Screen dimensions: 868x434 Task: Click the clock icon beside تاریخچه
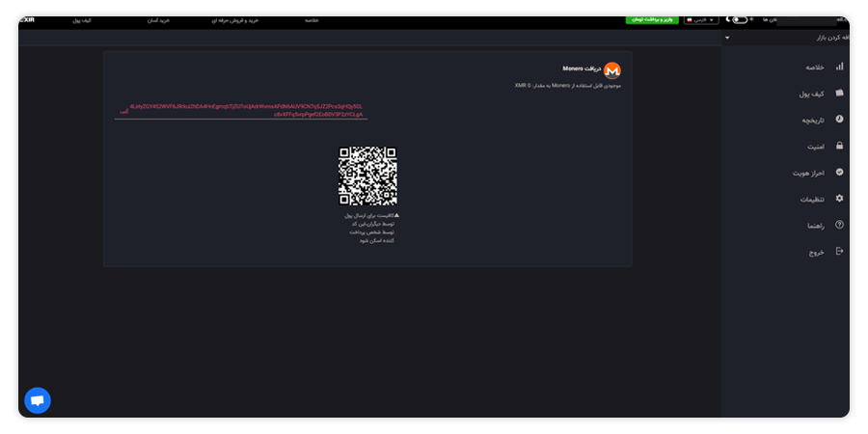839,119
